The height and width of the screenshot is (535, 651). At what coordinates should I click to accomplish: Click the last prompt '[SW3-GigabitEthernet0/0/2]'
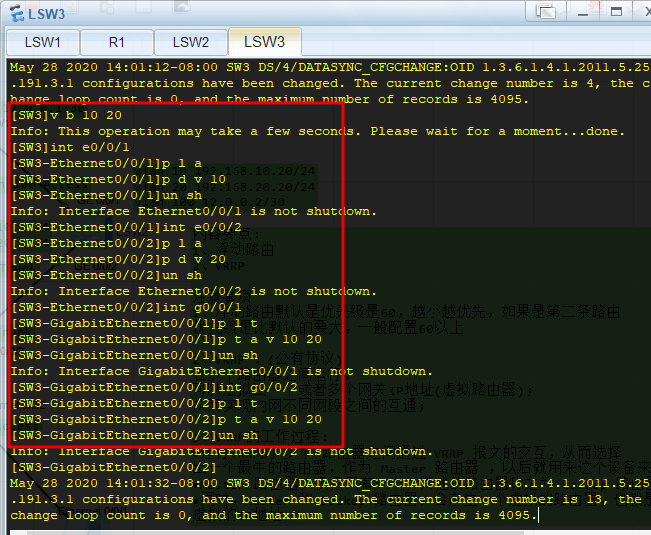pos(114,467)
